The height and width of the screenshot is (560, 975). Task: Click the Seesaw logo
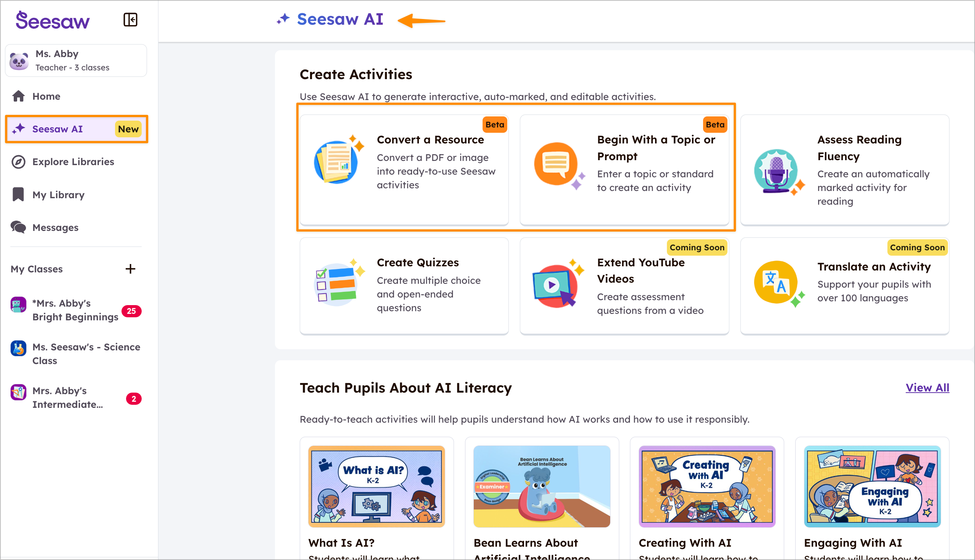click(52, 20)
